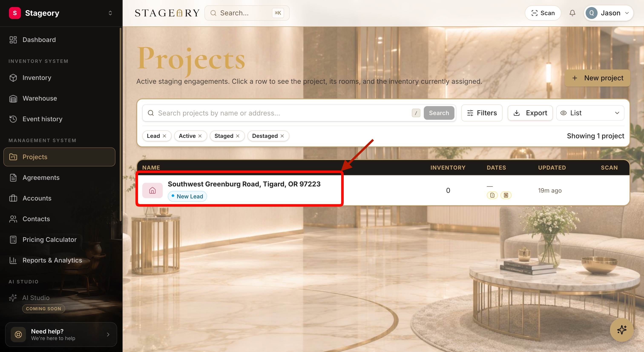
Task: Click the Stageory S logo icon
Action: (x=15, y=13)
